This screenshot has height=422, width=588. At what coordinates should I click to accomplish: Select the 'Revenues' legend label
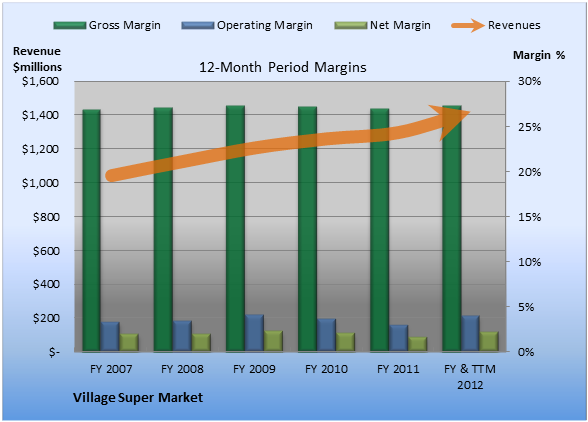514,26
